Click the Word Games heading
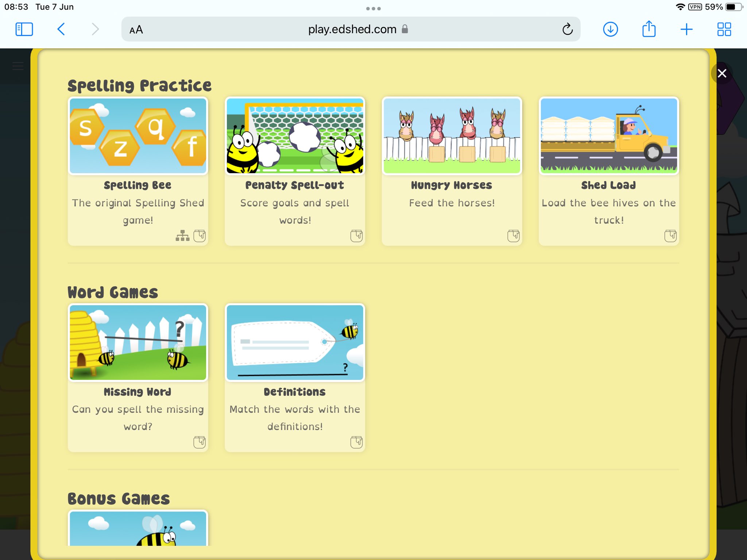747x560 pixels. click(x=113, y=292)
